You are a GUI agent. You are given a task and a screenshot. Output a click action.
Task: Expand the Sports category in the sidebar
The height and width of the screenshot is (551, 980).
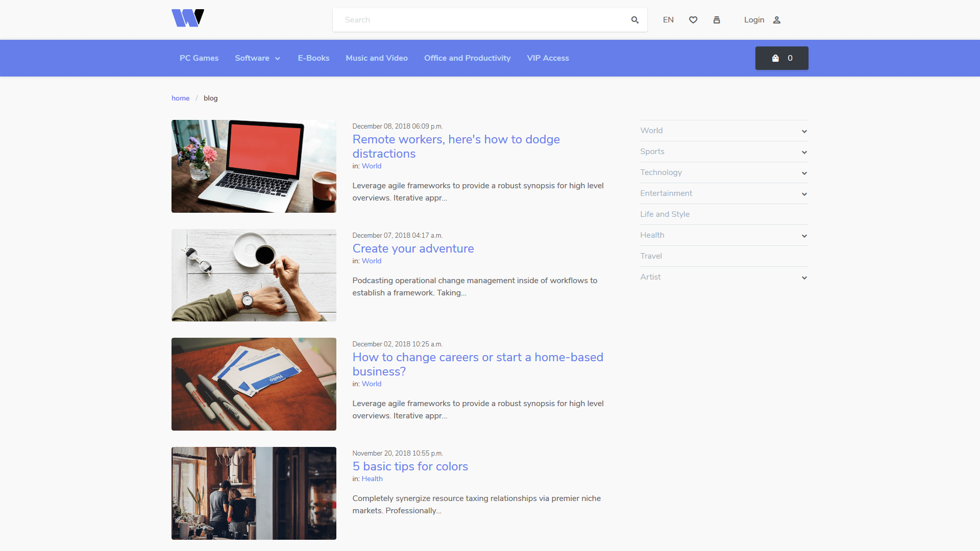pos(803,152)
